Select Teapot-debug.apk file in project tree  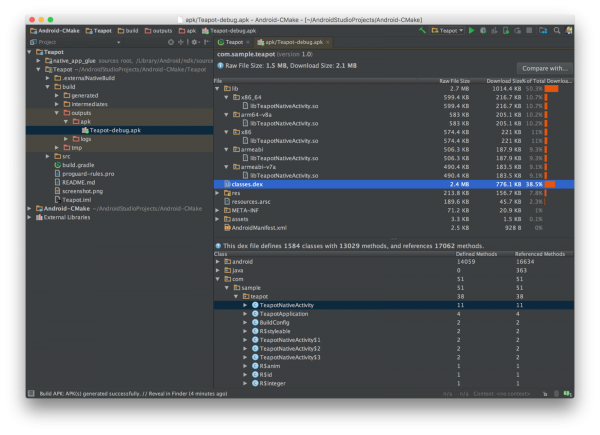coord(115,129)
